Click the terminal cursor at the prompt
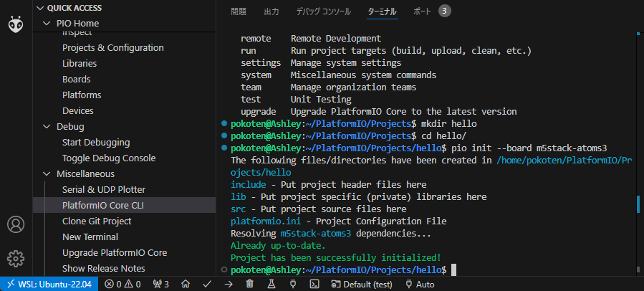This screenshot has height=291, width=644. point(454,270)
